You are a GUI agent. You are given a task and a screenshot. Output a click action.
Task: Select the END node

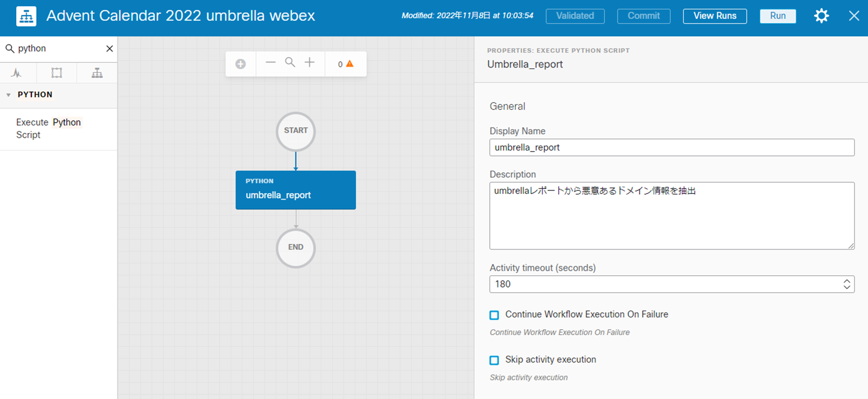[x=296, y=248]
